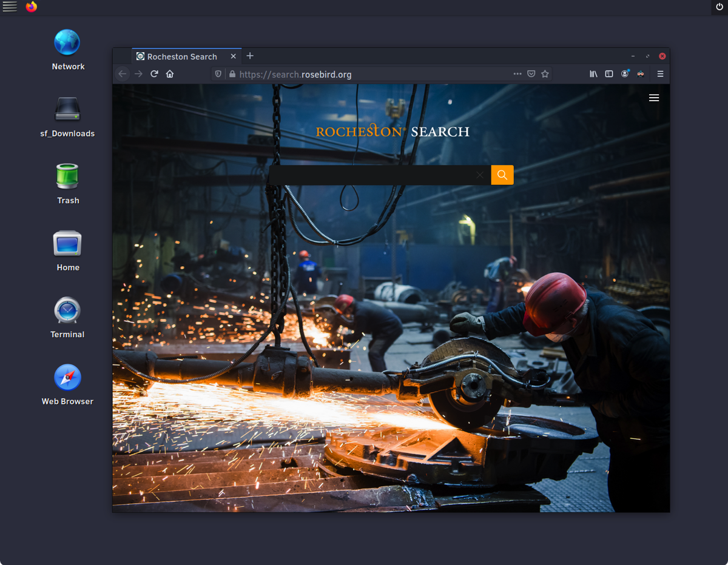Open the Library bookmarks icon

[x=593, y=74]
